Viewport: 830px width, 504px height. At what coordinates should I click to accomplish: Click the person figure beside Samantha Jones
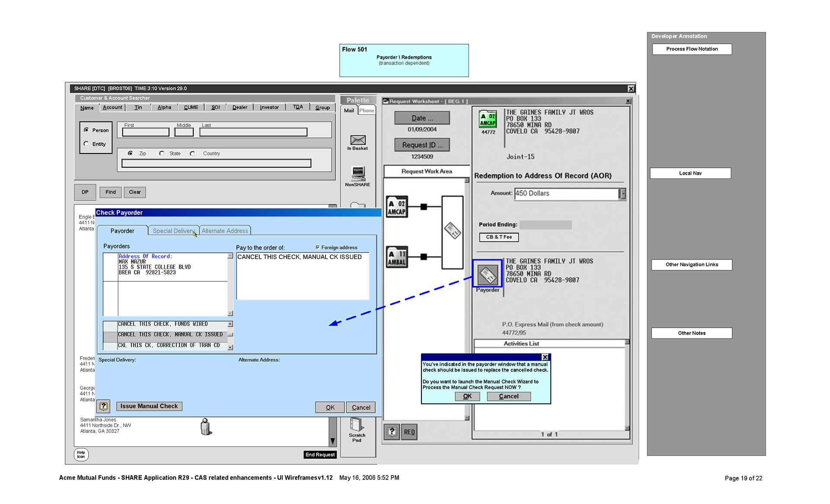pyautogui.click(x=206, y=427)
